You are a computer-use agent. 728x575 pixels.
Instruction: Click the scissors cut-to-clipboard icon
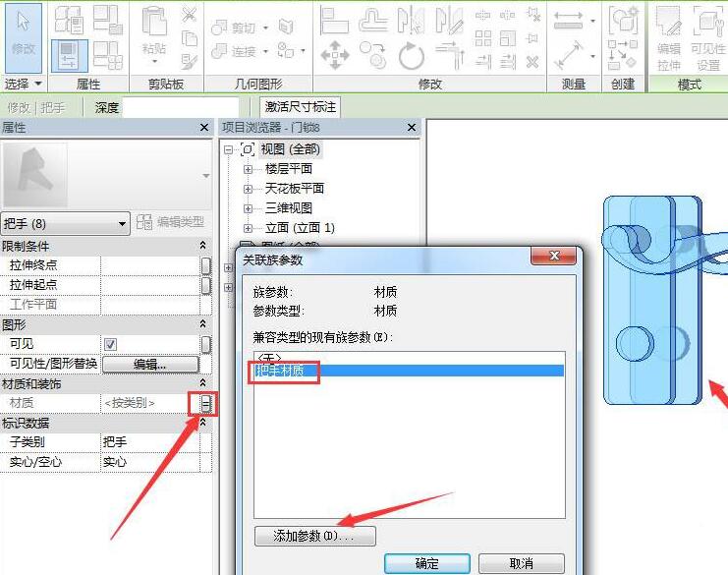189,15
